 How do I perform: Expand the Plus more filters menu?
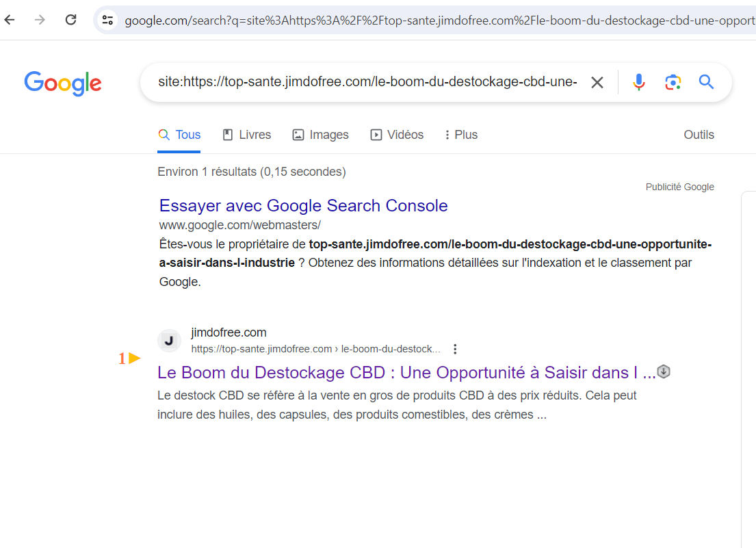[460, 135]
